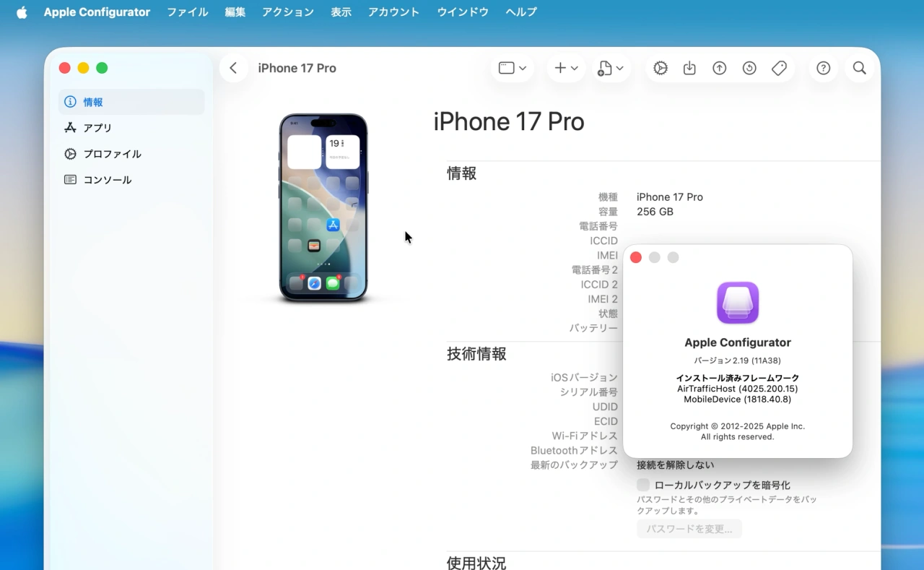
Task: Expand the view selector dropdown
Action: click(513, 67)
